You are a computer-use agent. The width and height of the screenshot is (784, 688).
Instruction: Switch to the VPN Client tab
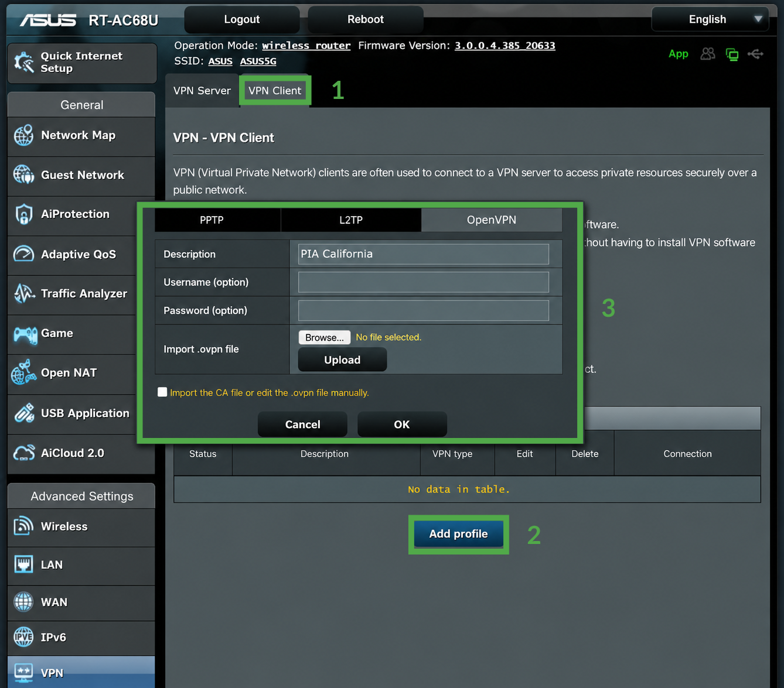(275, 91)
